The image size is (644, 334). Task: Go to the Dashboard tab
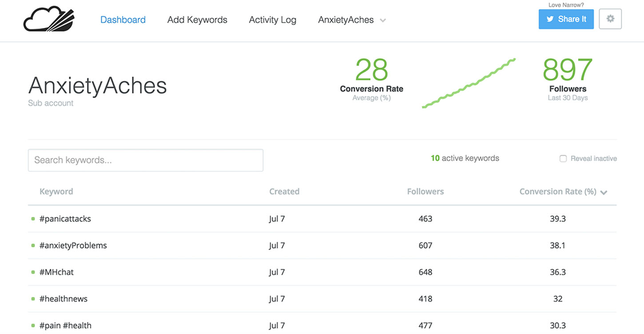click(x=123, y=20)
